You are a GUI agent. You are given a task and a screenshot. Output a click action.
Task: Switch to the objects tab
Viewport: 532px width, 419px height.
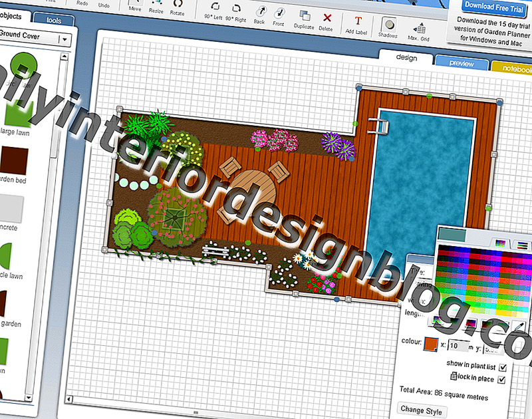tap(11, 15)
